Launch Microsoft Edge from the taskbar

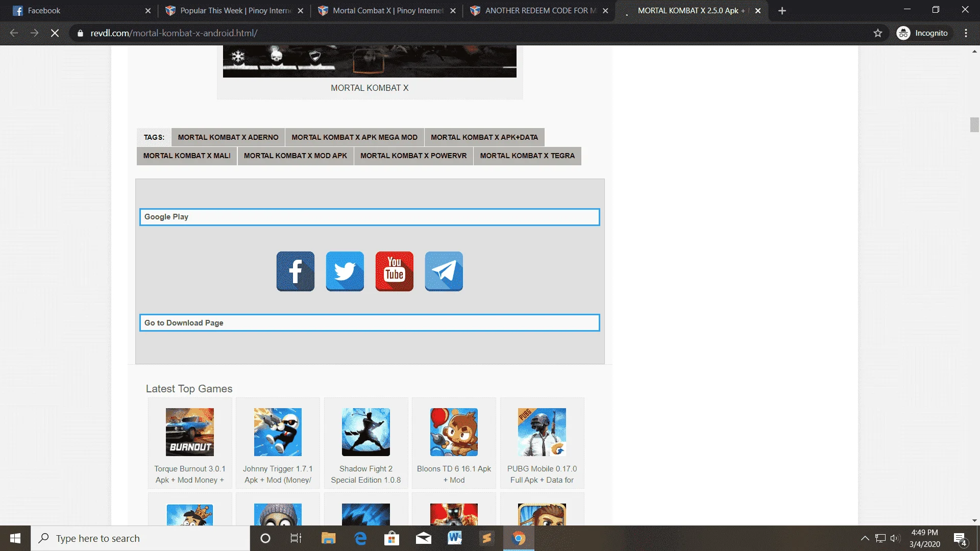tap(360, 538)
